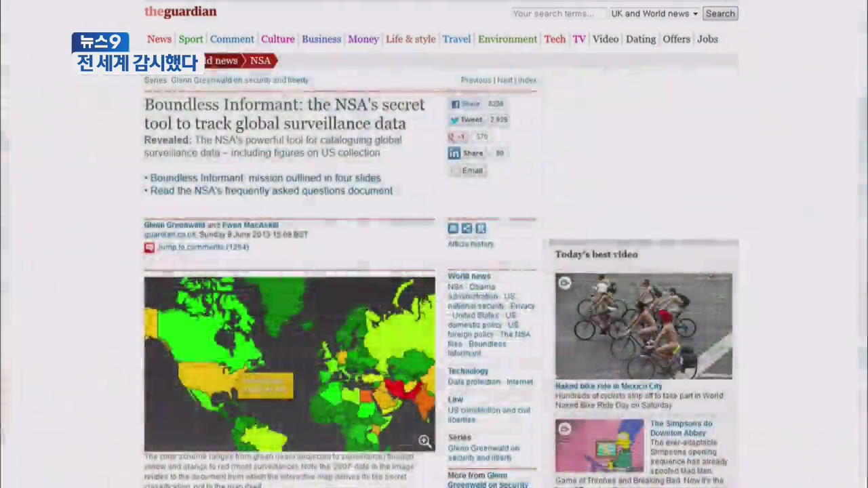This screenshot has height=488, width=868.
Task: Open the Comment section tab
Action: pos(232,39)
